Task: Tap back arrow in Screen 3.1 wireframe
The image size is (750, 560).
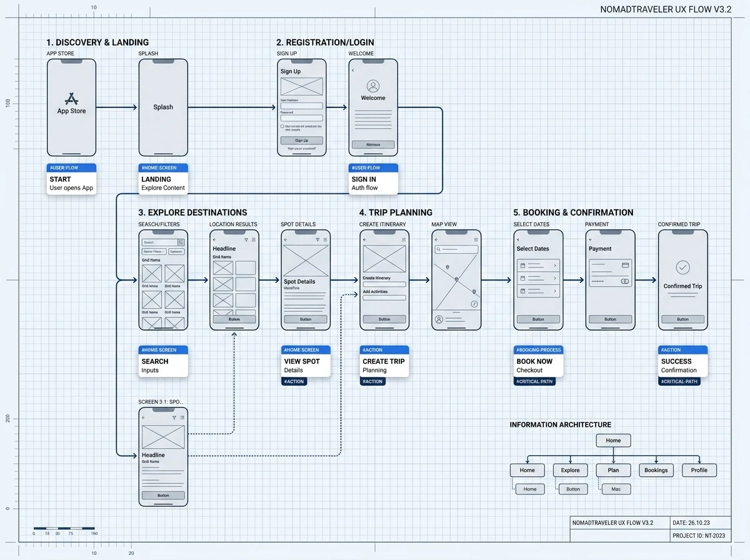Action: [x=143, y=417]
